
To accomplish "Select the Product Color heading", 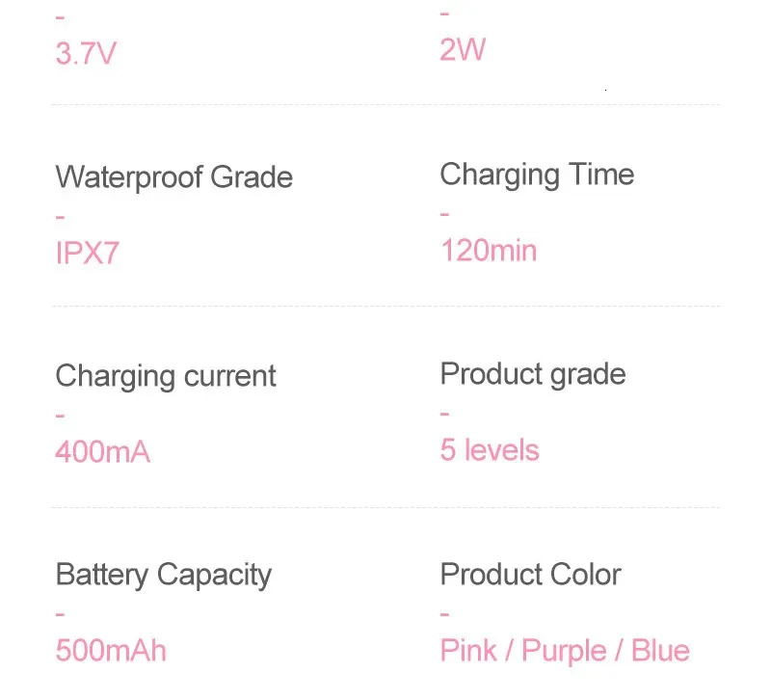I will (x=531, y=575).
